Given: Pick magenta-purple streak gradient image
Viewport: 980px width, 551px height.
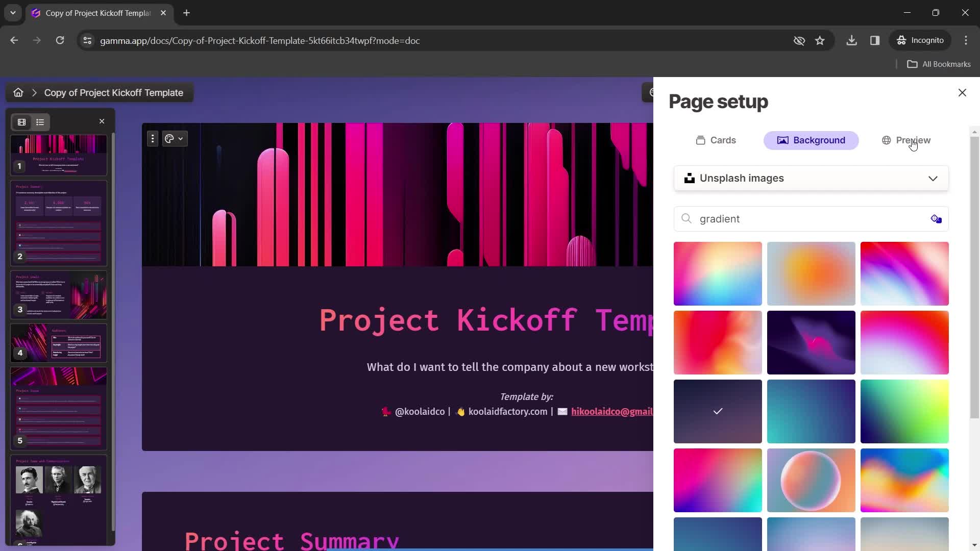Looking at the screenshot, I should [904, 273].
